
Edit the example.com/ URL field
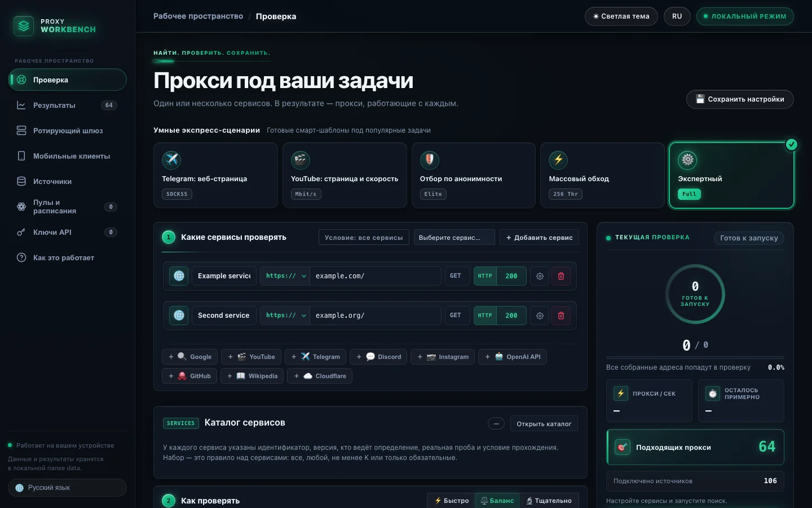tap(376, 276)
